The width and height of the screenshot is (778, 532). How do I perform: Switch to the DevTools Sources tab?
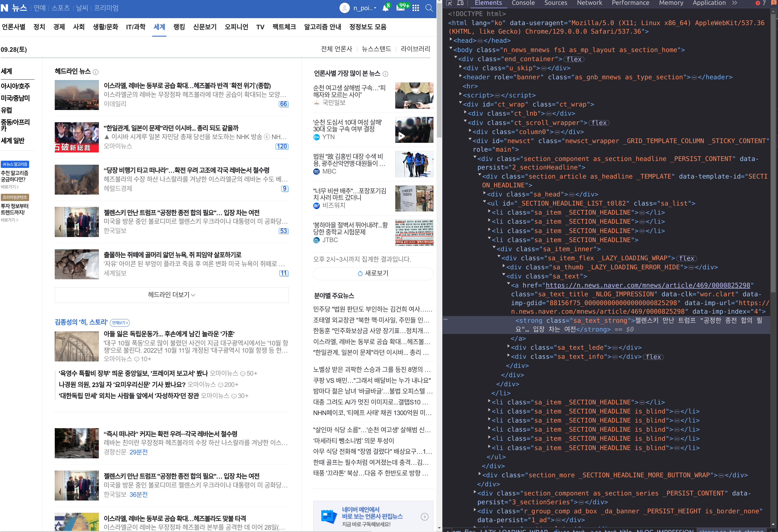click(x=555, y=3)
